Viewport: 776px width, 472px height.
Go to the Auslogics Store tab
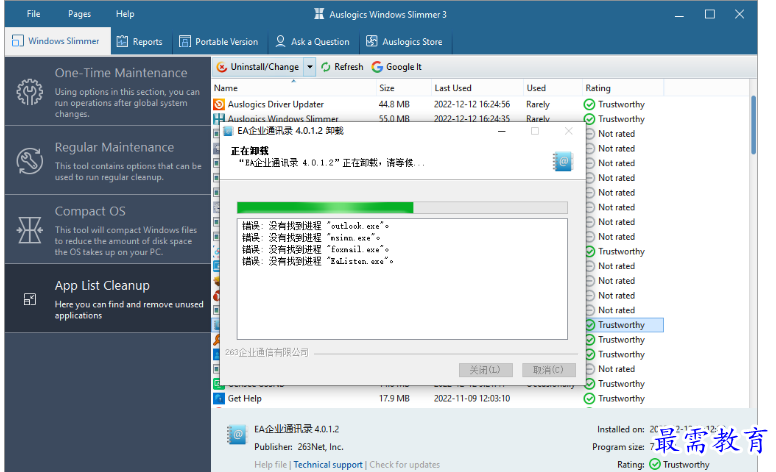click(x=404, y=42)
